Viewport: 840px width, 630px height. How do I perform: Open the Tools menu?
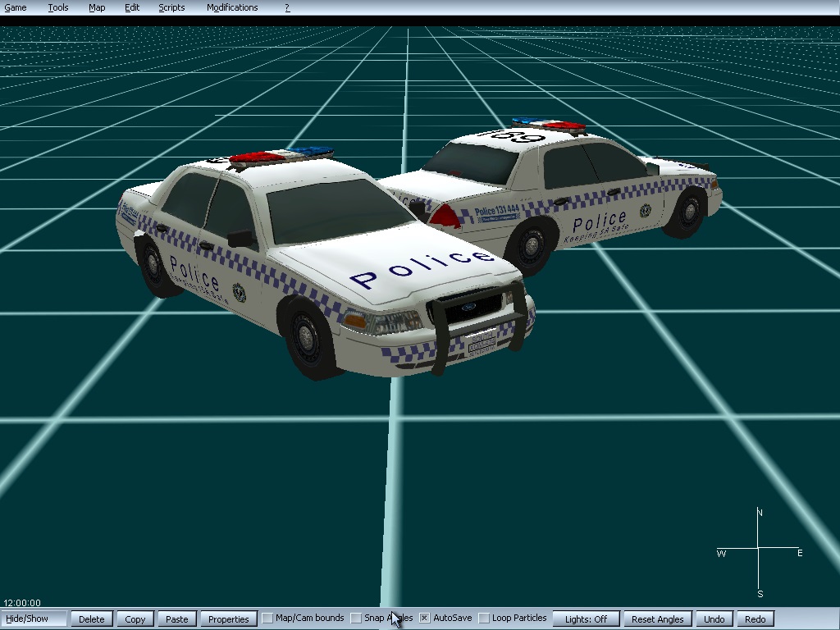tap(58, 7)
